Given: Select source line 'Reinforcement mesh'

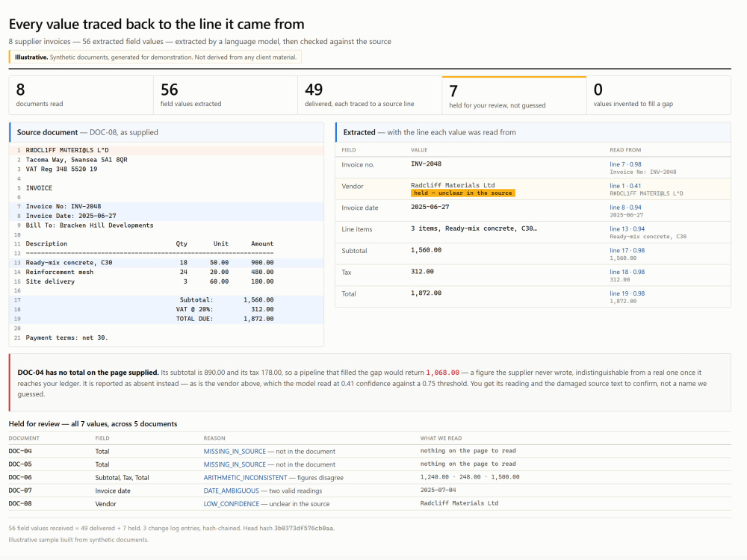Looking at the screenshot, I should 167,272.
